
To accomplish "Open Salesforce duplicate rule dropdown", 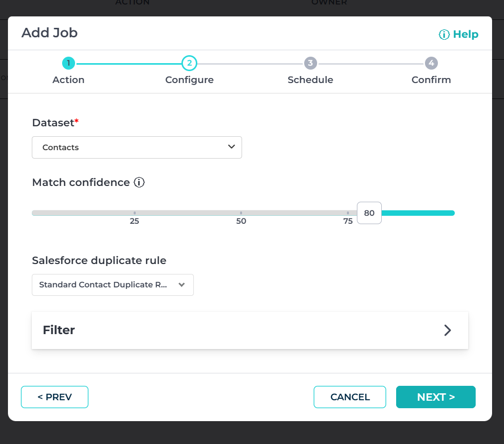I will coord(113,285).
